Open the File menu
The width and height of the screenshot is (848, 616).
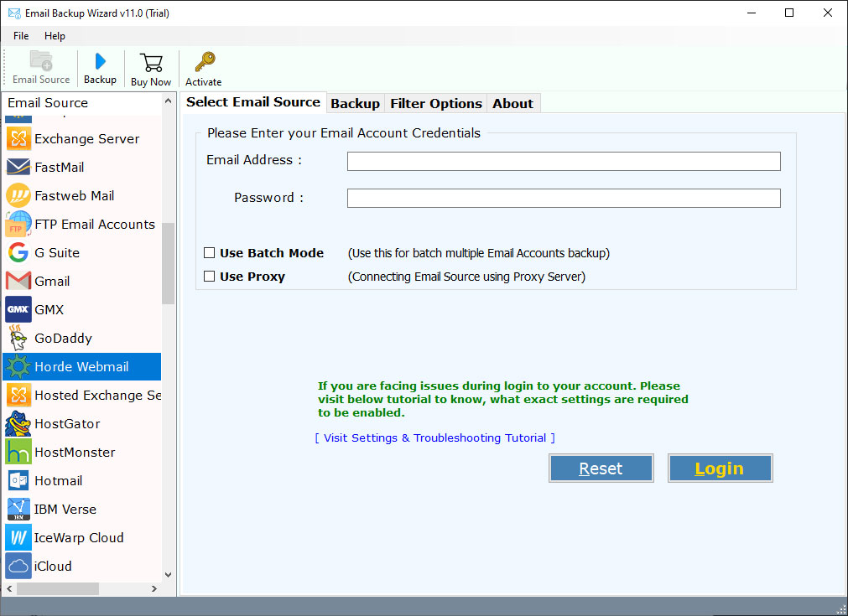21,36
